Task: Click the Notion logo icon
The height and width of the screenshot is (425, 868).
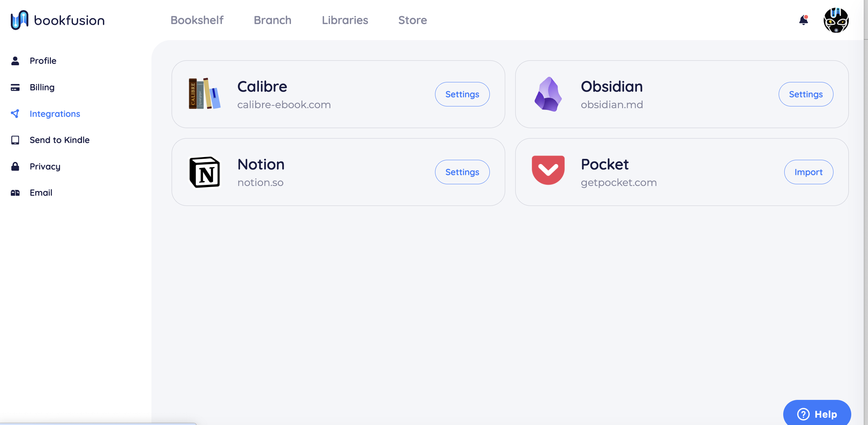Action: [204, 172]
